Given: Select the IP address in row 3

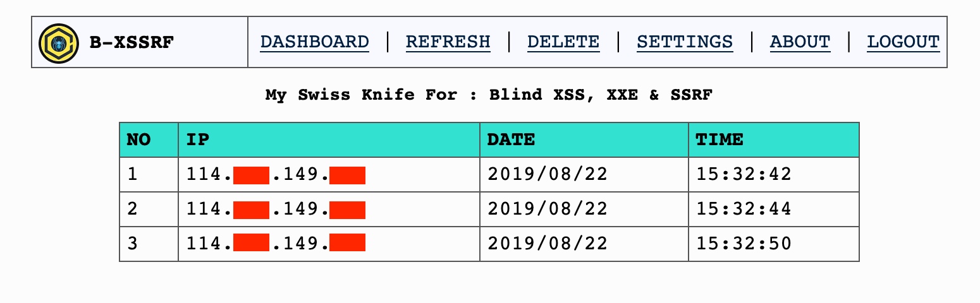Looking at the screenshot, I should [x=276, y=244].
